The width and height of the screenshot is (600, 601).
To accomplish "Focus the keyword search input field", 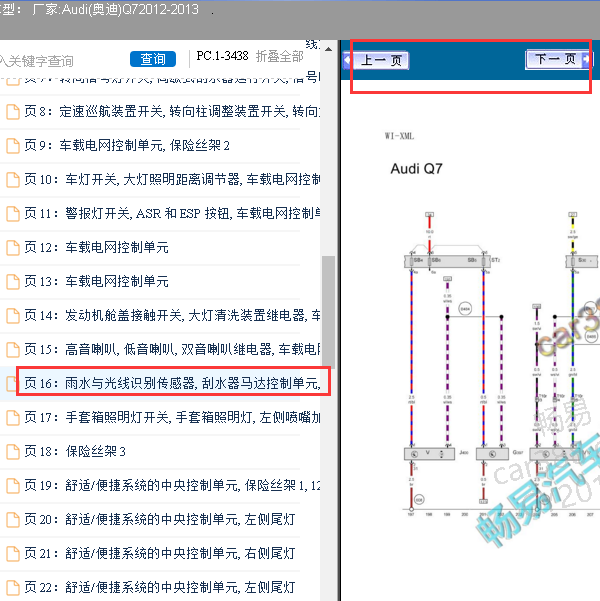I will point(61,61).
